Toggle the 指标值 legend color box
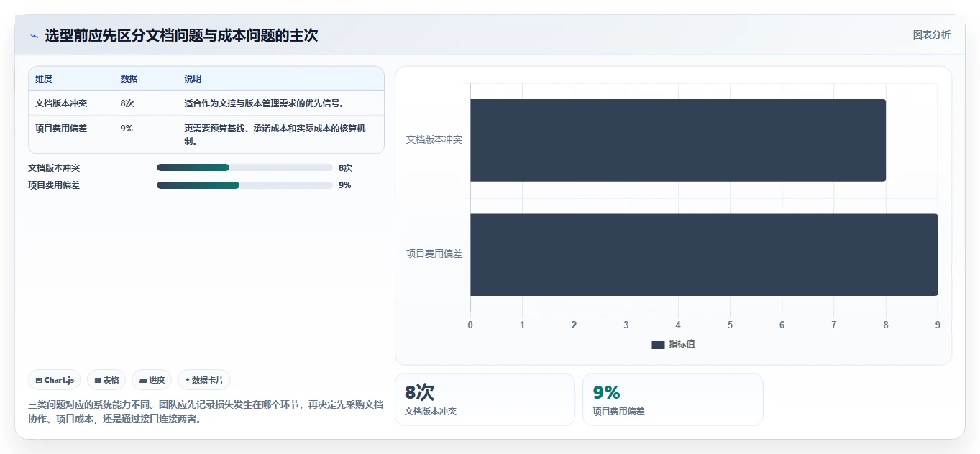This screenshot has height=454, width=980. 658,344
